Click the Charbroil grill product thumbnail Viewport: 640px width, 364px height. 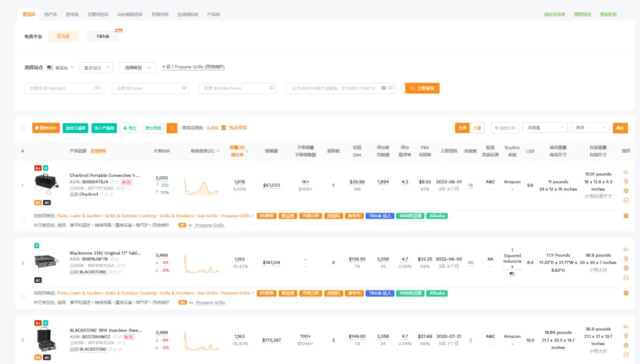[46, 183]
